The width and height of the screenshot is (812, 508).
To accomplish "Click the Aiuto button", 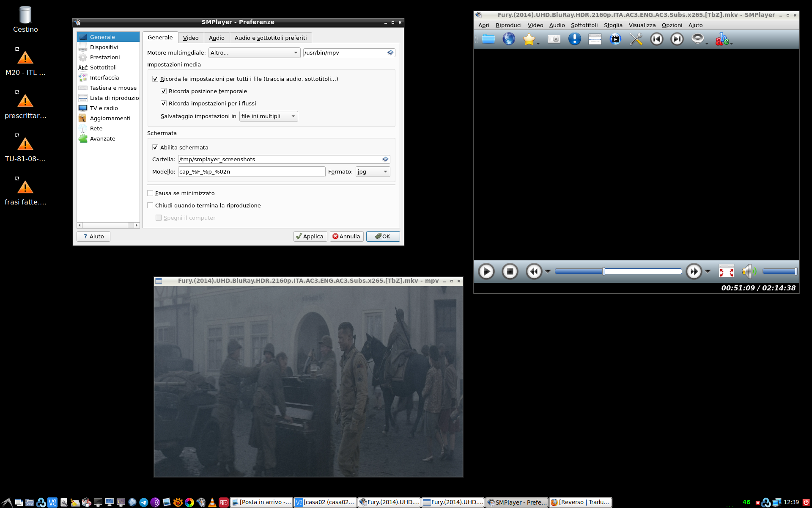I will 93,236.
